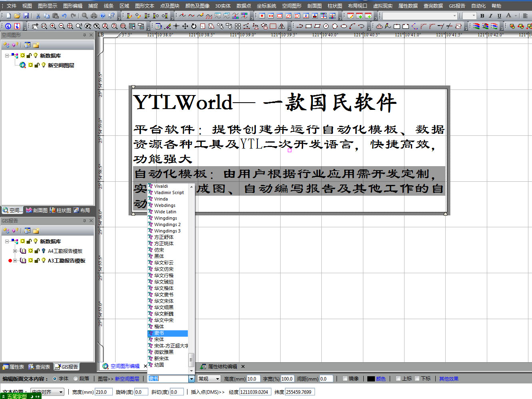Select the zoom out magnifier
The width and height of the screenshot is (532, 399).
[x=62, y=26]
